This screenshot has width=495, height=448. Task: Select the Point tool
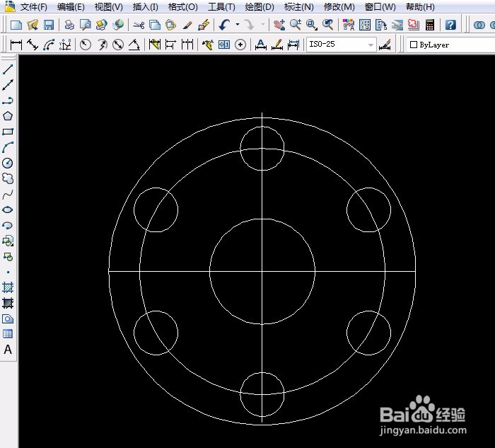[8, 272]
